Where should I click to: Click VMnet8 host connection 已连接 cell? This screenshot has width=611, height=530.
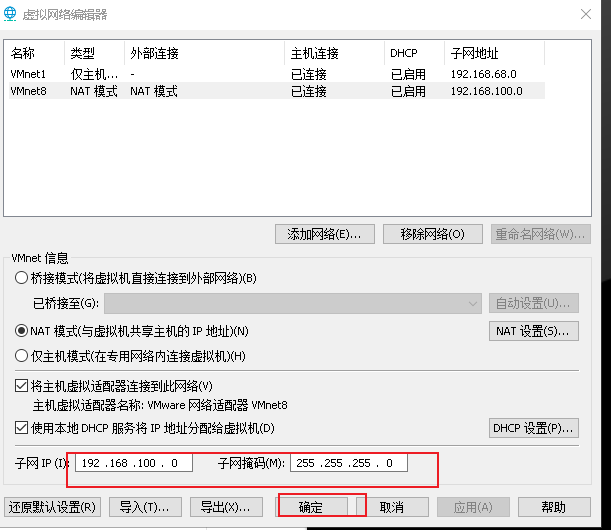coord(309,91)
